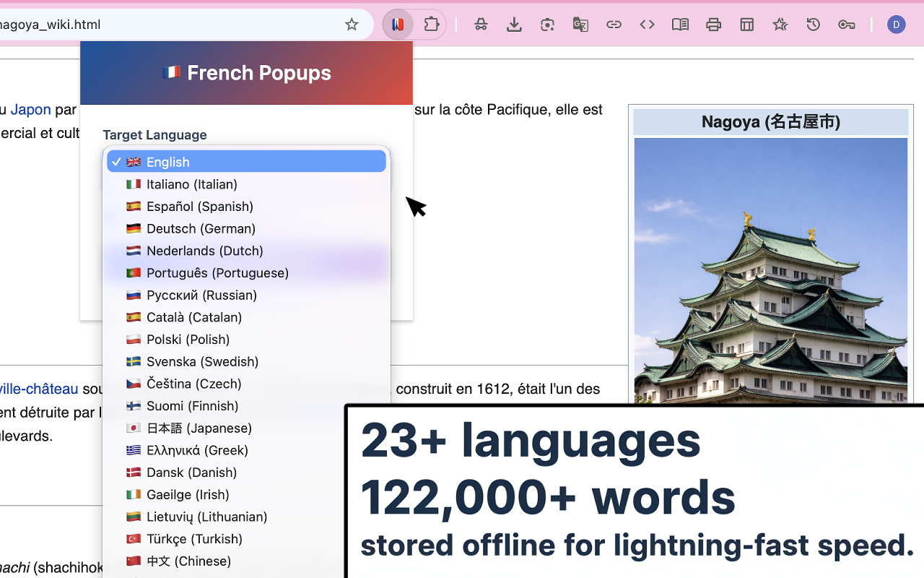This screenshot has height=578, width=924.
Task: Click the Nagoya castle infobox image
Action: 771,271
